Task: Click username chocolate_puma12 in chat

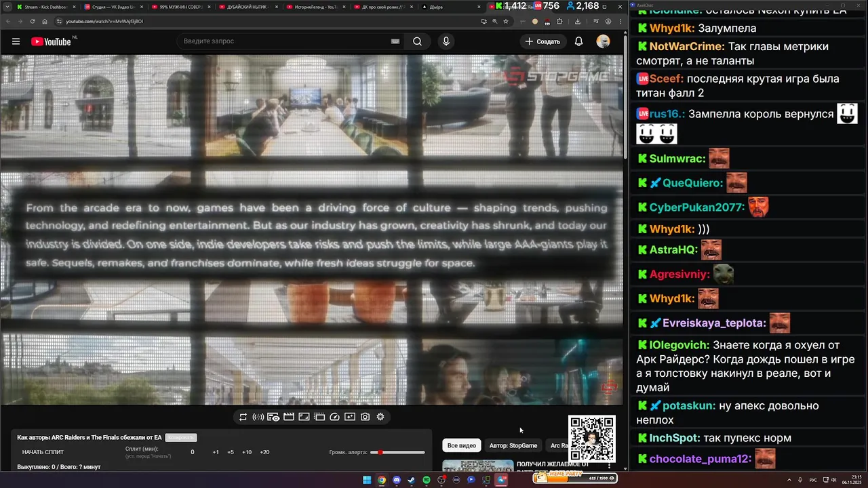Action: (x=701, y=459)
